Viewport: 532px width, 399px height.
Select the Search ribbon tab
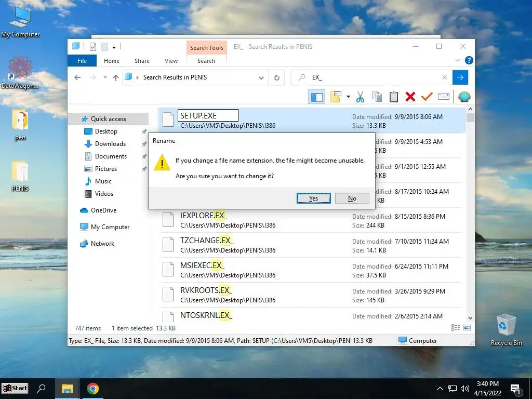click(206, 61)
